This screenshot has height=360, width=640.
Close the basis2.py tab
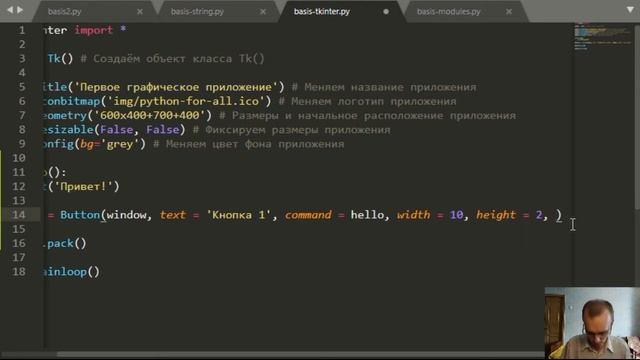140,12
